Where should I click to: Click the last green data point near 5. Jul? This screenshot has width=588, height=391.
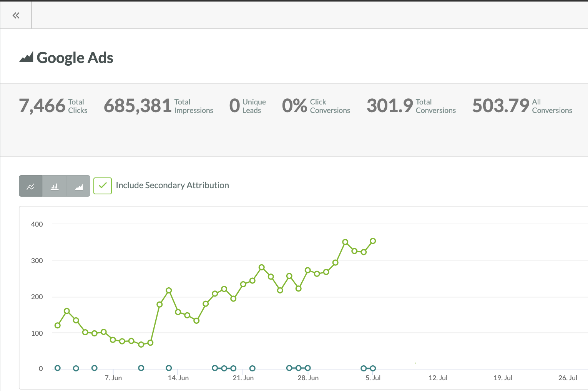coord(373,241)
